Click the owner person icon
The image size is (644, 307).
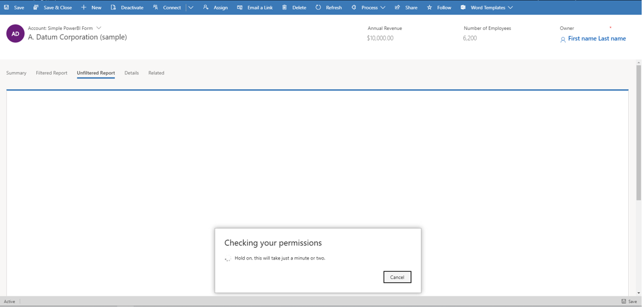click(x=563, y=39)
